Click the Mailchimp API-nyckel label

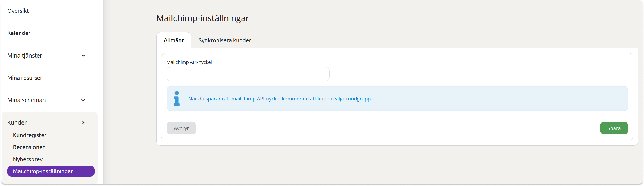tap(189, 62)
